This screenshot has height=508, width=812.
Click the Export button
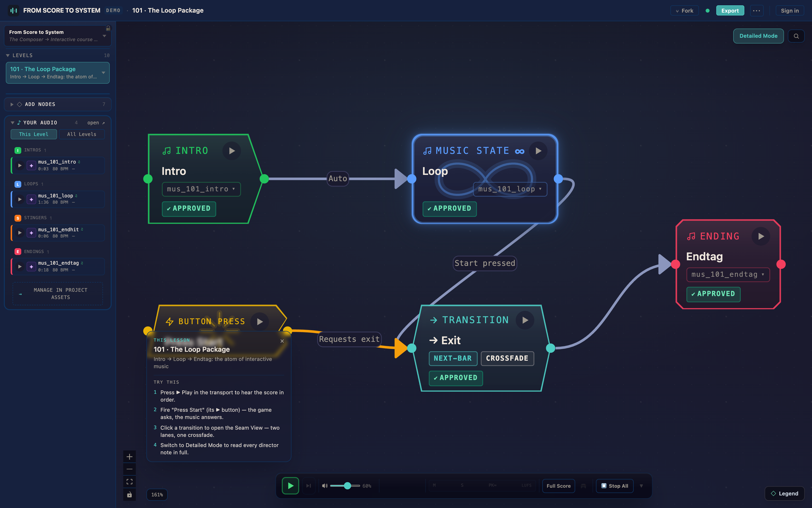coord(730,10)
